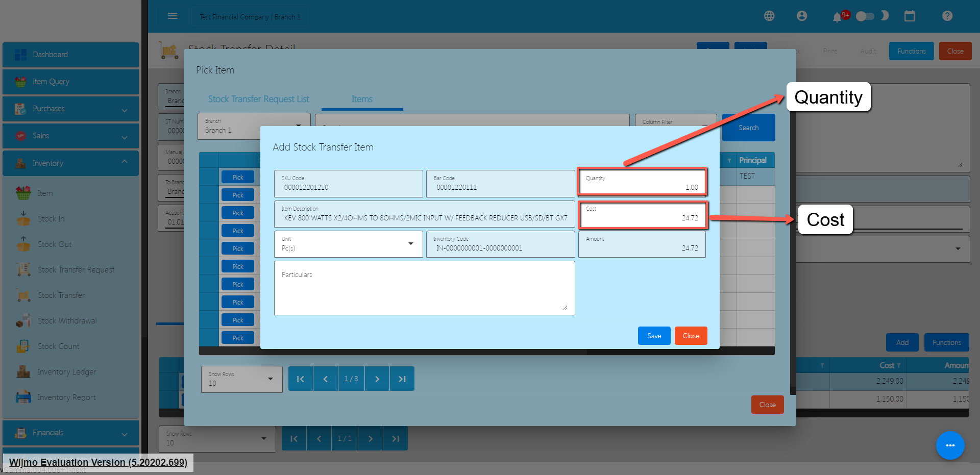The width and height of the screenshot is (980, 475).
Task: Open the globe language icon
Action: pos(769,16)
